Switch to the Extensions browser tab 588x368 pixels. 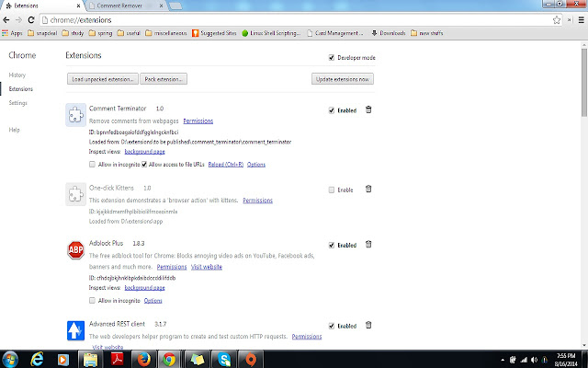[x=42, y=6]
